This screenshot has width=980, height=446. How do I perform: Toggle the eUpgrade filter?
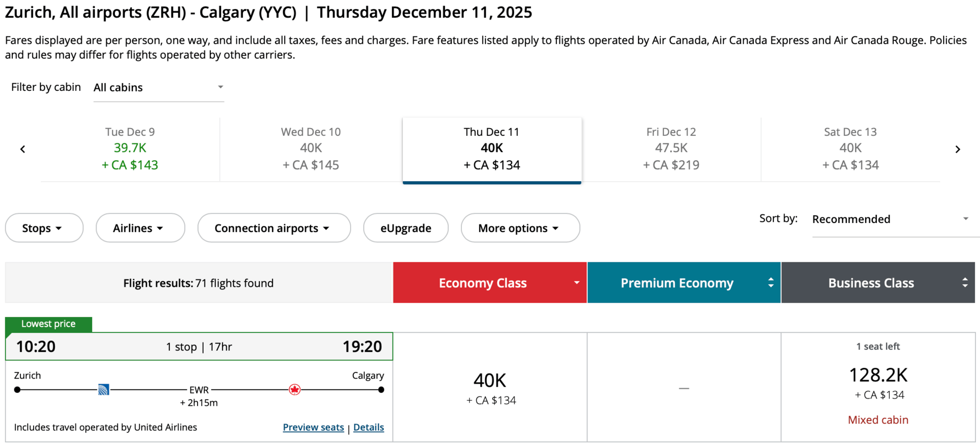pyautogui.click(x=406, y=228)
